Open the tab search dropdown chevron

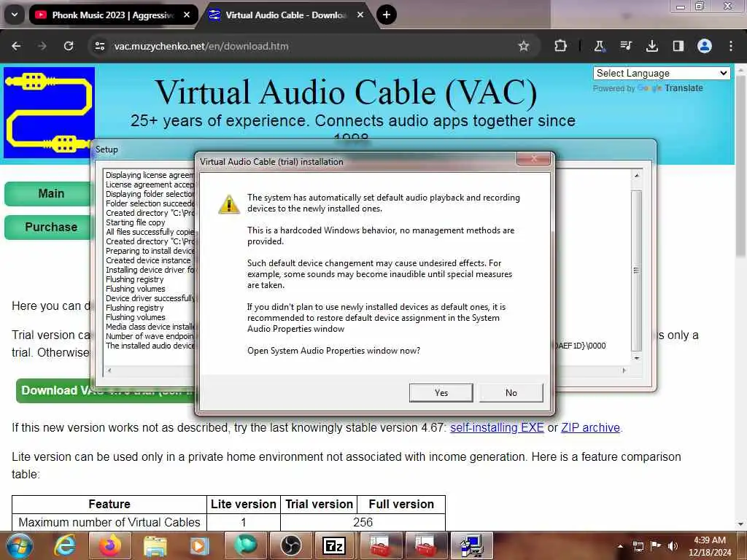[15, 15]
